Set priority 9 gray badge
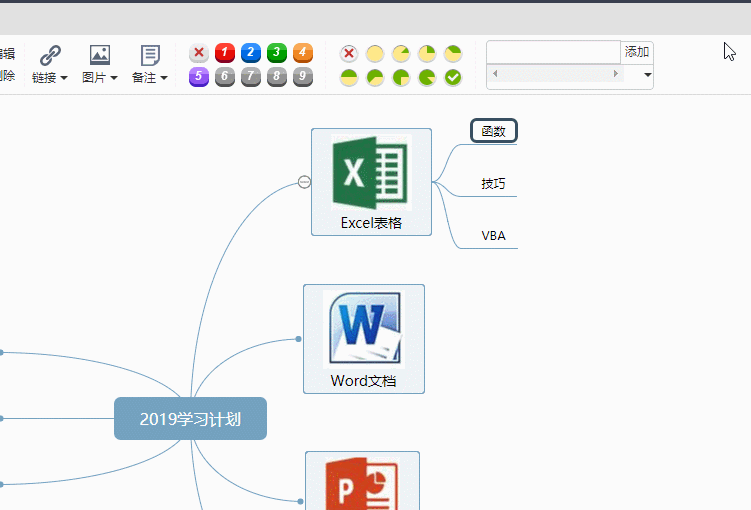Image resolution: width=751 pixels, height=510 pixels. tap(302, 77)
